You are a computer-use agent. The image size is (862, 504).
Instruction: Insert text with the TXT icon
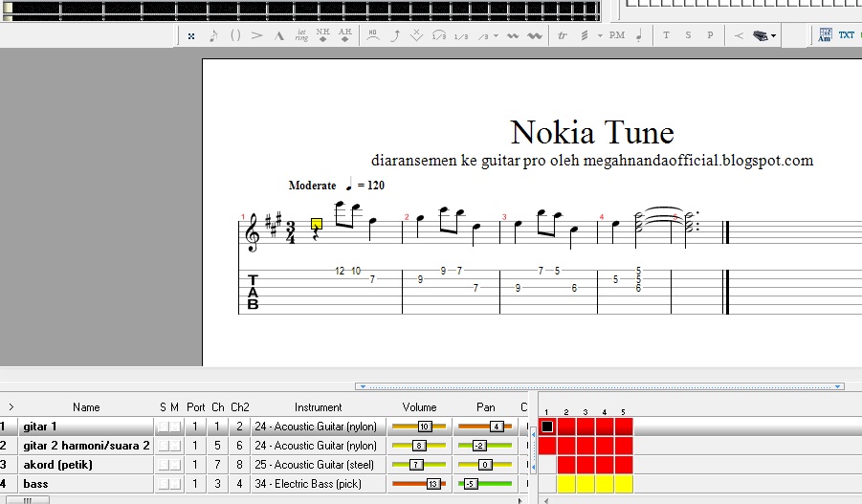[847, 35]
